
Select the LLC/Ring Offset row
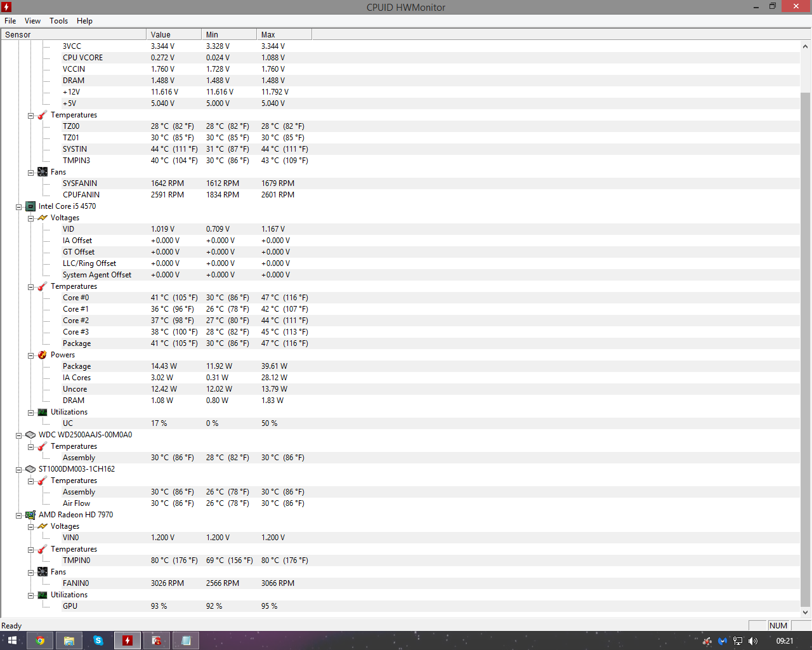coord(400,263)
